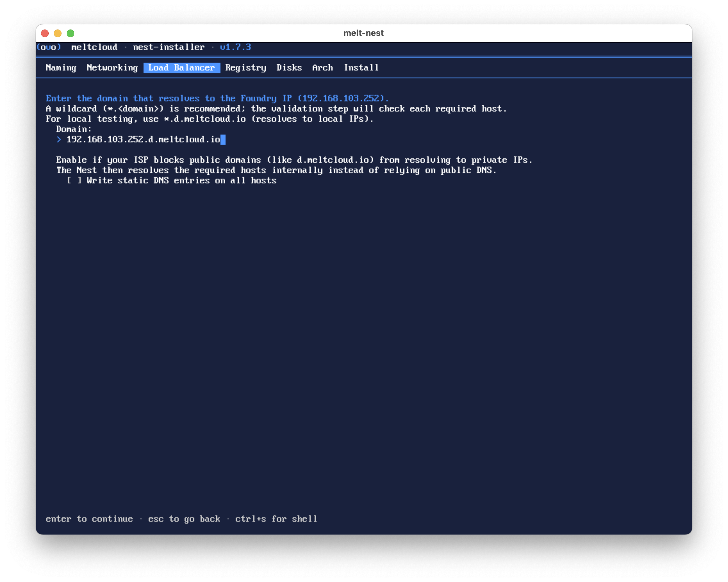Click the melt-nest window title
This screenshot has width=728, height=582.
click(x=364, y=33)
